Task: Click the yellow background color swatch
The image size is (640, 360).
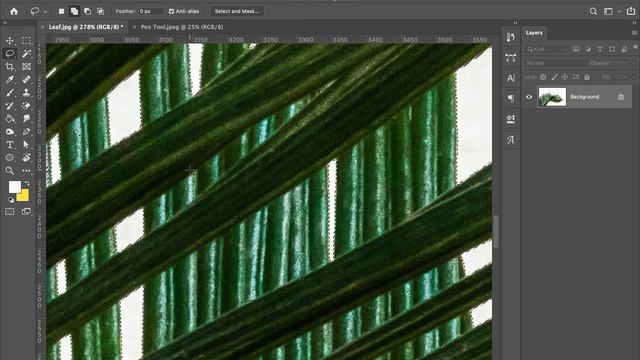Action: (24, 197)
